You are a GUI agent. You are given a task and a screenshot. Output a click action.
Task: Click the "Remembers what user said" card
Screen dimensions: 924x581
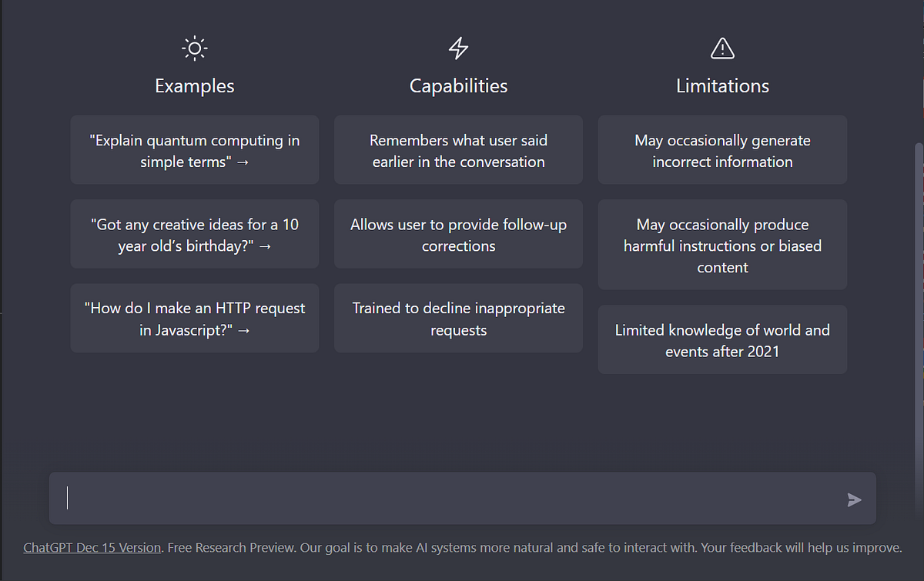[x=458, y=150]
